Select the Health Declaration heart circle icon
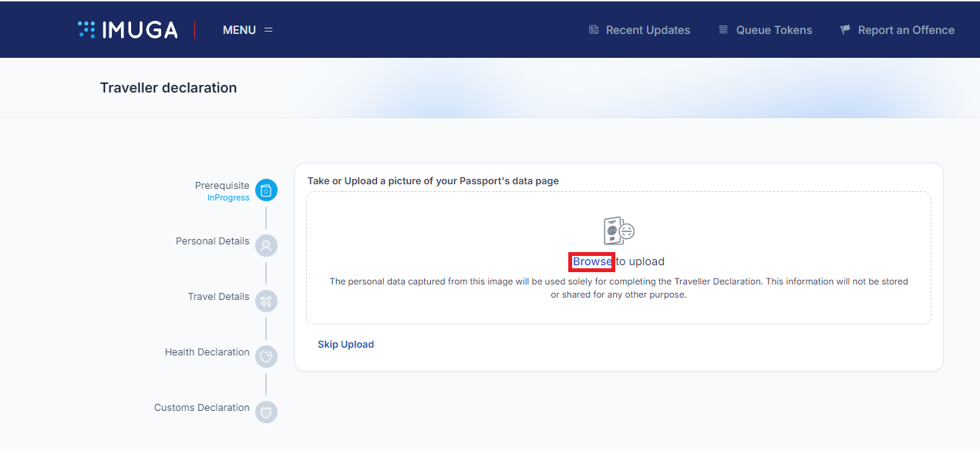980x451 pixels. pyautogui.click(x=266, y=357)
